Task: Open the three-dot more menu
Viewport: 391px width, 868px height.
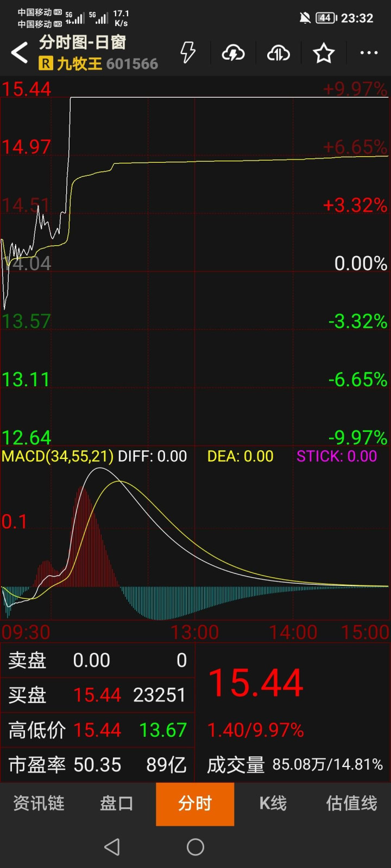Action: pos(369,53)
